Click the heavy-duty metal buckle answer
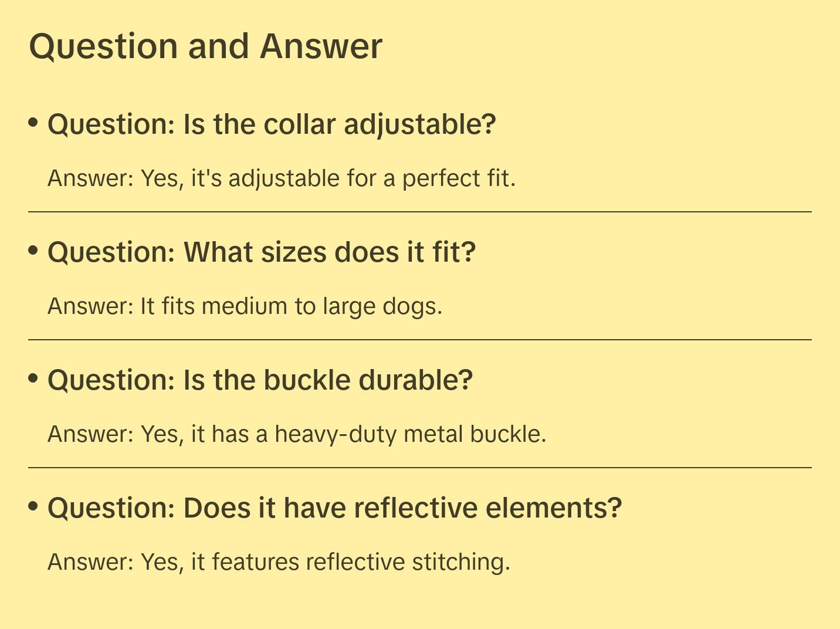This screenshot has height=629, width=840. (x=297, y=434)
